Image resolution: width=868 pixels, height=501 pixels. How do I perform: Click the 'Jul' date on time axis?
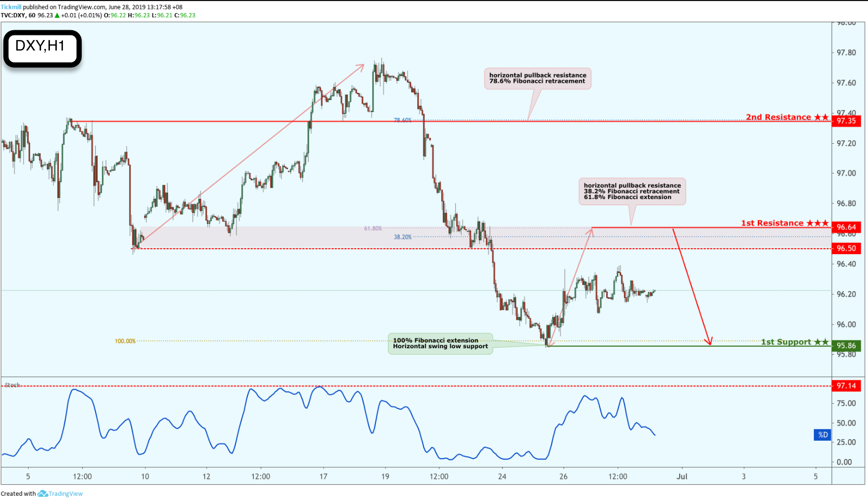(682, 477)
